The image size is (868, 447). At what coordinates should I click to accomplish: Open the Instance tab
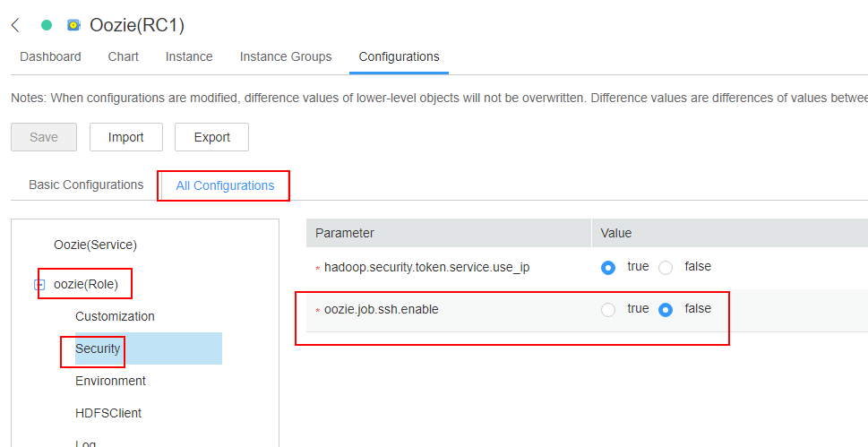click(x=189, y=56)
